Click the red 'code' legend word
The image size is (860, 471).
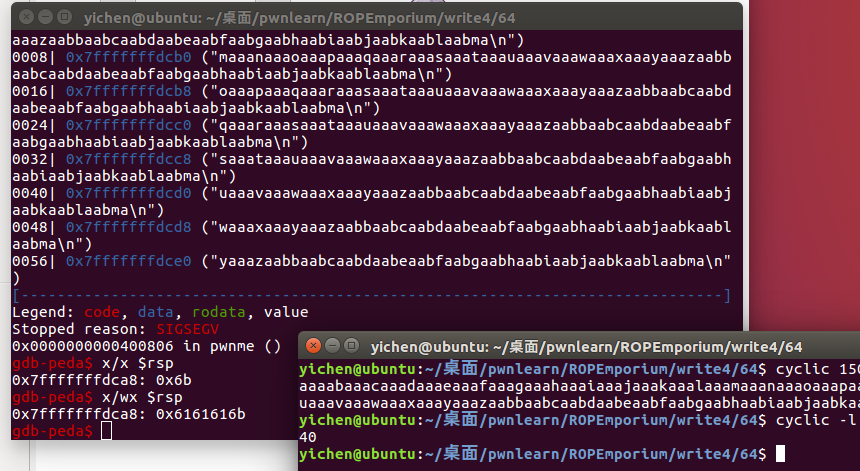point(102,312)
